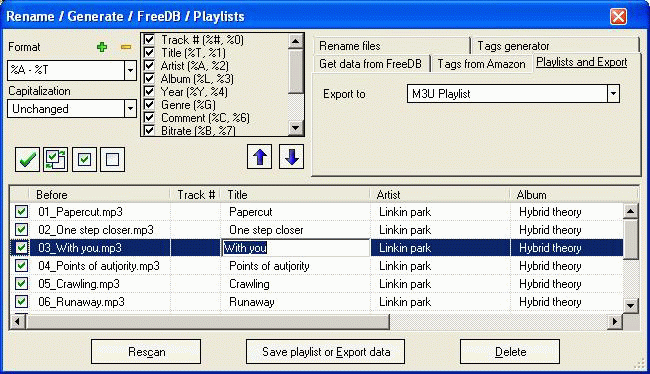Toggle the Comment (%C, %6) checkbox
Screen dimensions: 650x374
click(149, 118)
